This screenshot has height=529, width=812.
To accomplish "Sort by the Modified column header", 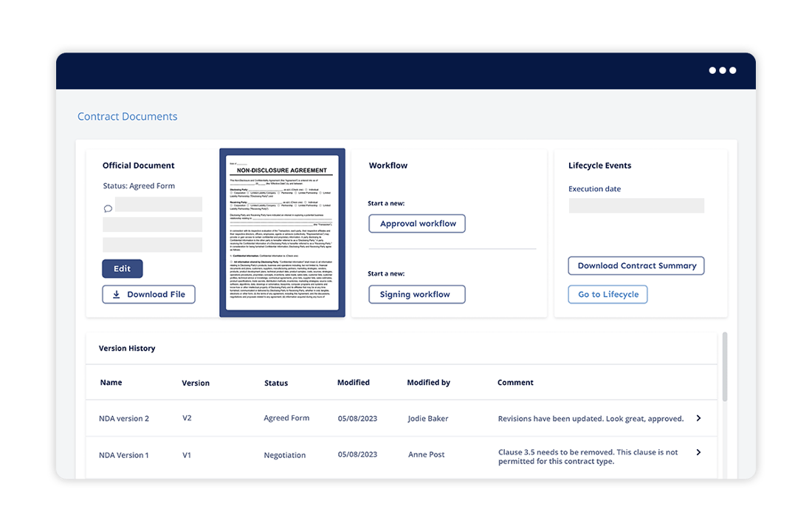I will coord(353,383).
